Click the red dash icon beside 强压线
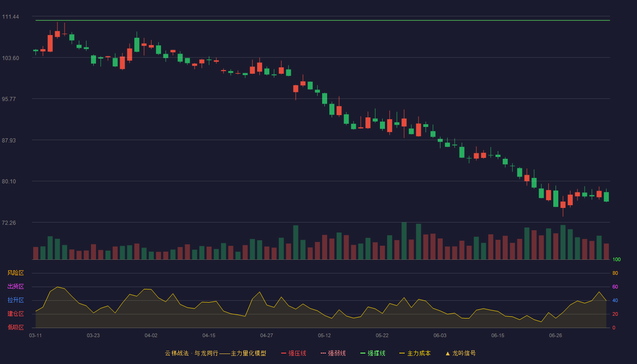 tap(283, 353)
